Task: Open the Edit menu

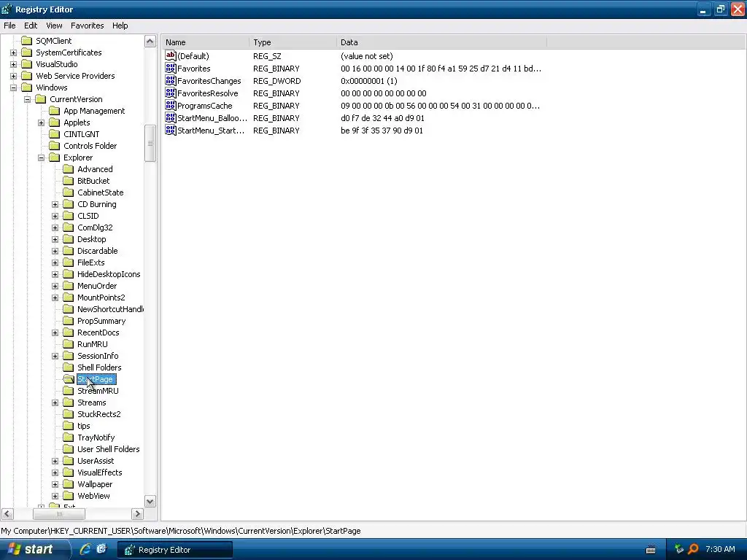Action: pos(31,26)
